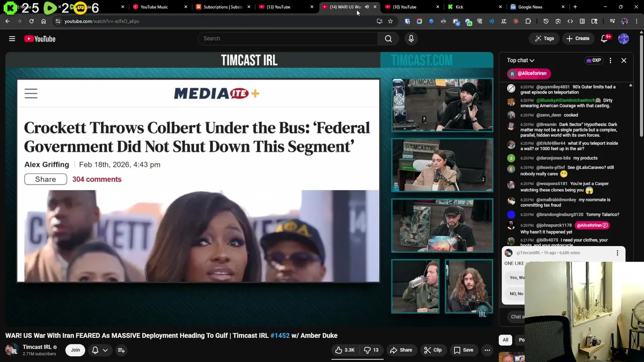Screen dimensions: 644x362
Task: Start voice search with microphone
Action: tap(411, 39)
